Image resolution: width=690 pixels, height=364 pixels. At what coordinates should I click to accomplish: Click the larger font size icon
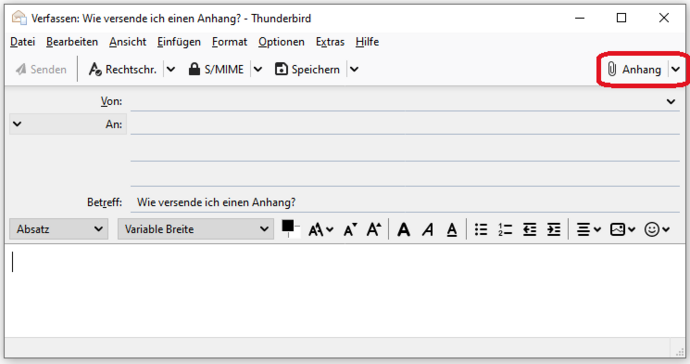pyautogui.click(x=374, y=229)
